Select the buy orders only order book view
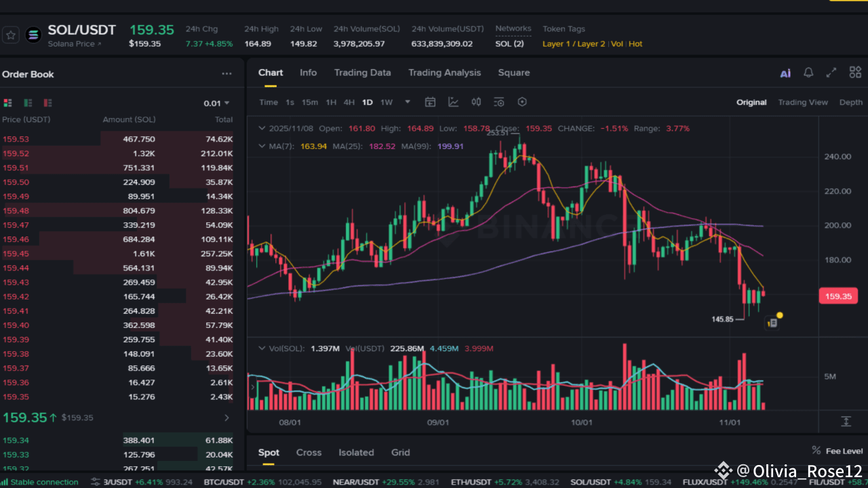 point(28,103)
